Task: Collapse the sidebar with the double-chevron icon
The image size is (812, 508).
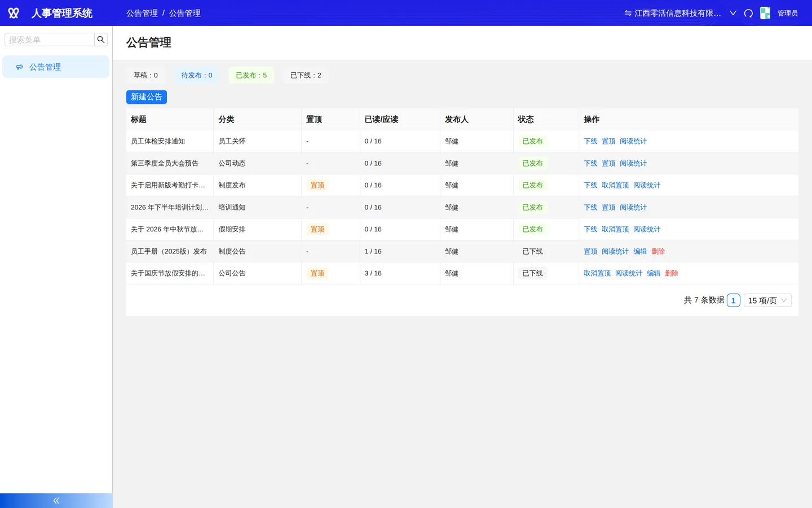Action: click(56, 501)
